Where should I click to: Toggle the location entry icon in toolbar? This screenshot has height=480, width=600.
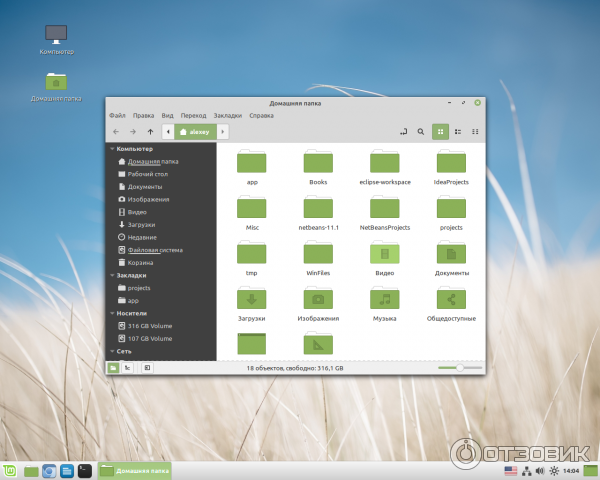[x=403, y=131]
